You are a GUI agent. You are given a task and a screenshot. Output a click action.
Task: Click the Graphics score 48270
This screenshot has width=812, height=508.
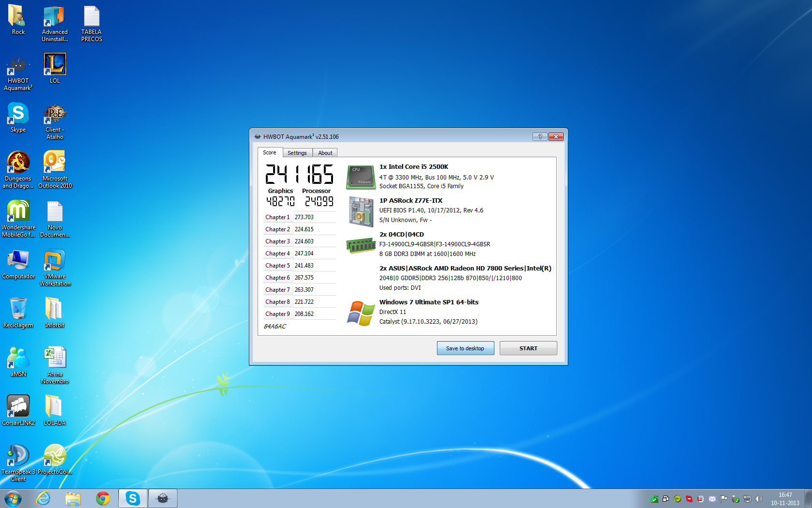pyautogui.click(x=280, y=201)
